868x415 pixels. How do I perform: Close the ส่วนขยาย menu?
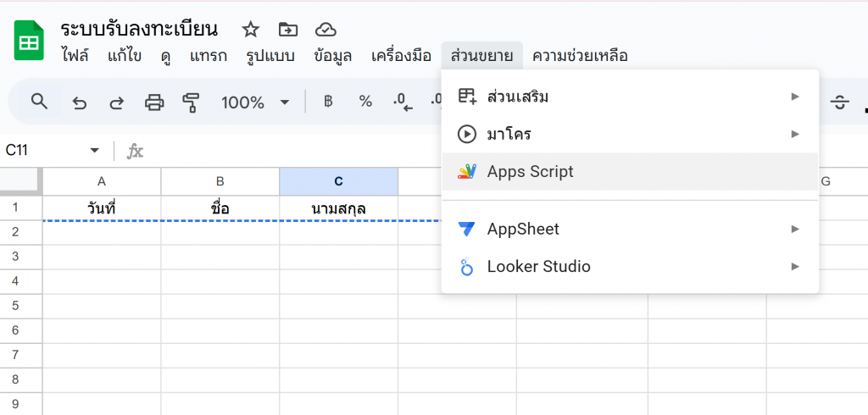point(482,56)
